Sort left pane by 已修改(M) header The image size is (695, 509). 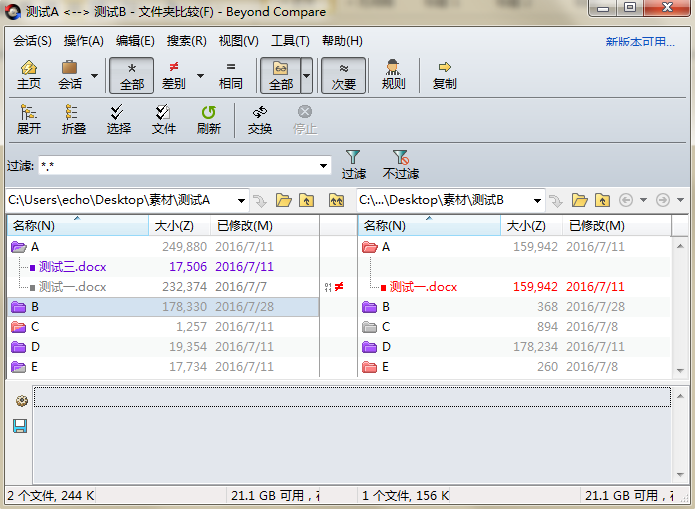265,226
